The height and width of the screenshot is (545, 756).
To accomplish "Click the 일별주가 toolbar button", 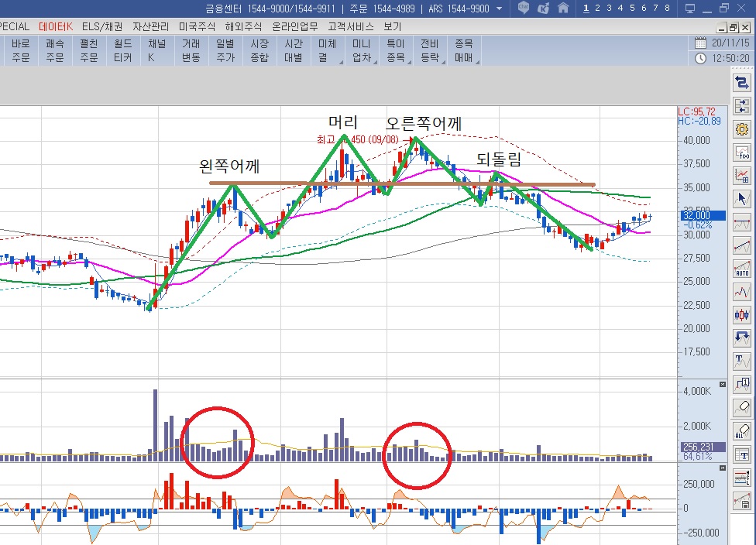I will (x=225, y=50).
